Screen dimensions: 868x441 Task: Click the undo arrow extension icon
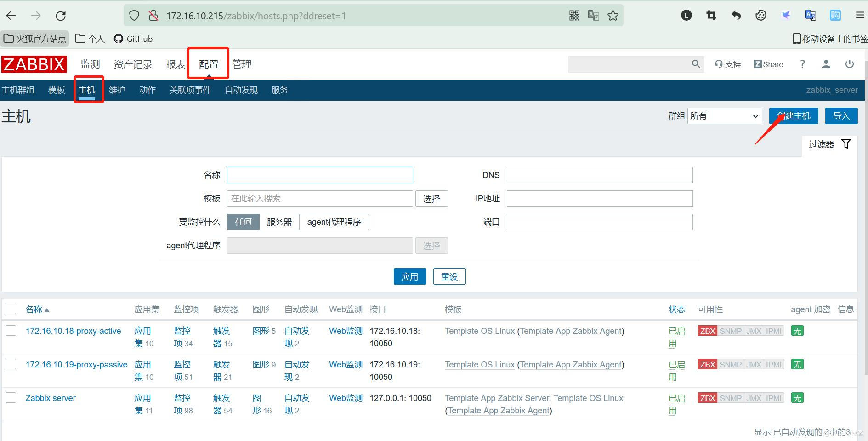tap(736, 16)
